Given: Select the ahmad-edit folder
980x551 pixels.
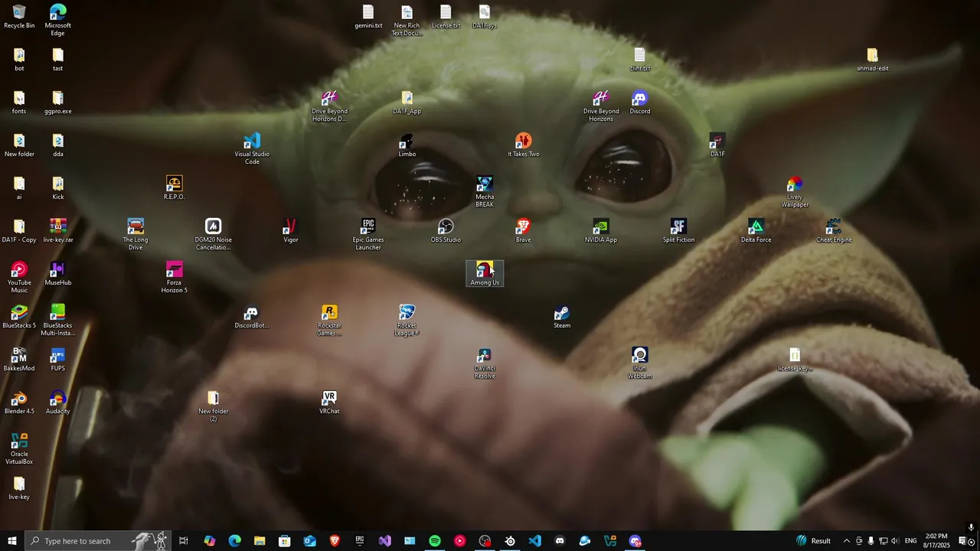Looking at the screenshot, I should coord(872,60).
